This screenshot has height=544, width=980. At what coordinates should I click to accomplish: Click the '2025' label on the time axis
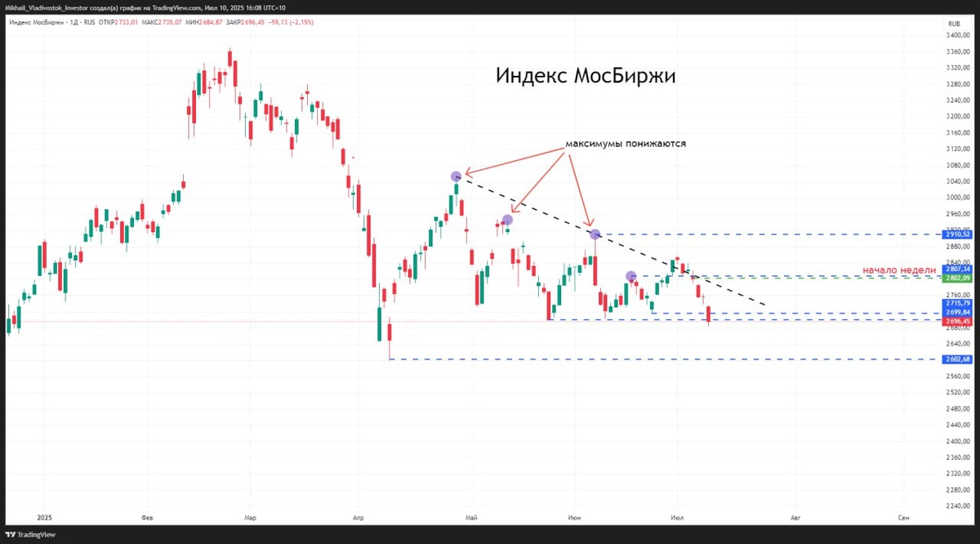[46, 518]
